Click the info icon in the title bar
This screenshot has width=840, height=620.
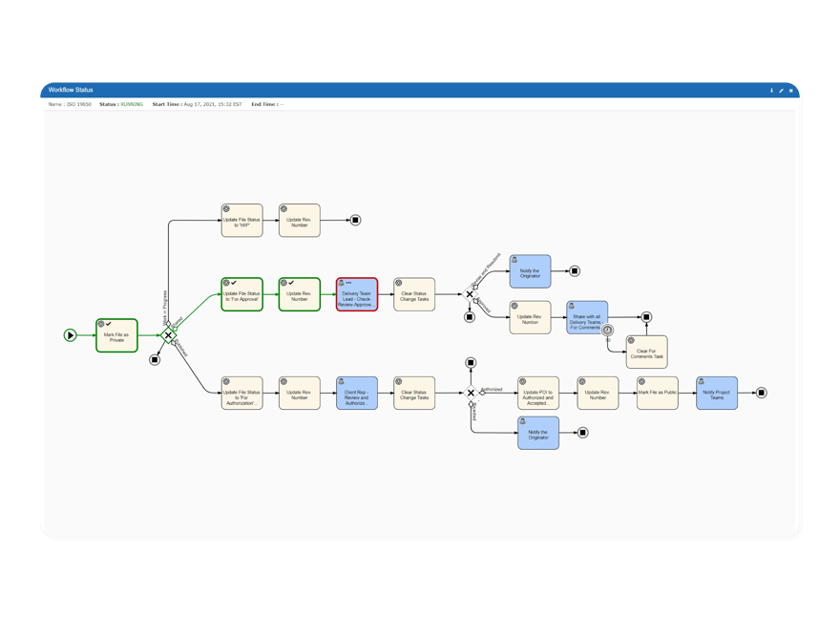pyautogui.click(x=771, y=90)
